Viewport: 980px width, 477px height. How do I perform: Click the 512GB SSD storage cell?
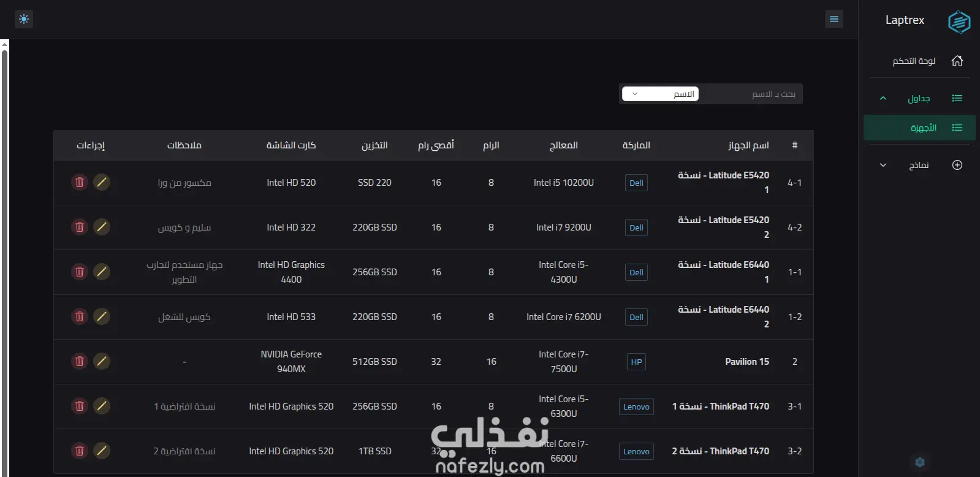pyautogui.click(x=374, y=362)
